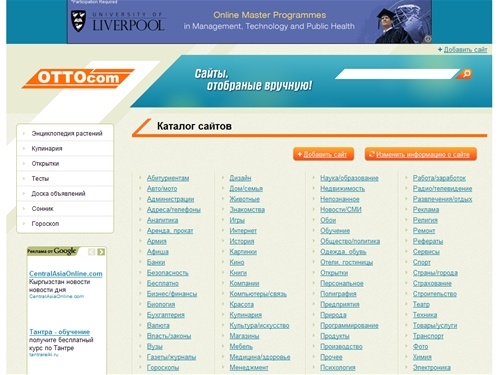The width and height of the screenshot is (500, 375).
Task: Open Реклама category
Action: point(426,210)
